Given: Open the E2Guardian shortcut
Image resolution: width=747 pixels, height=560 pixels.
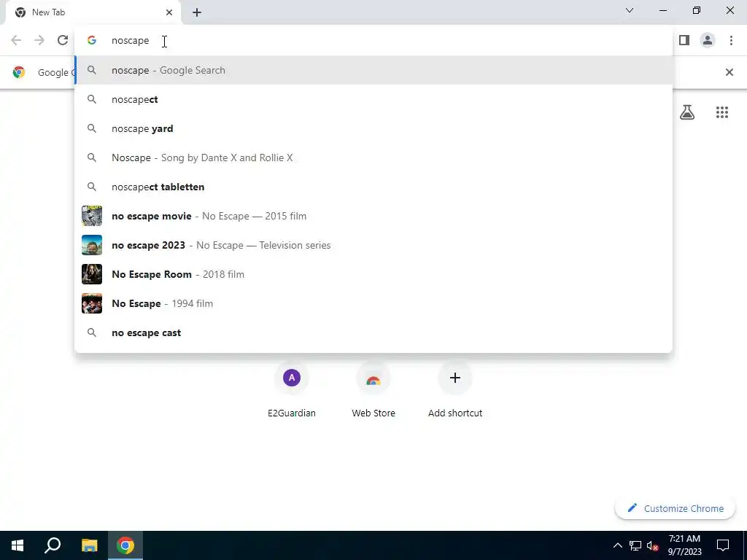Looking at the screenshot, I should [292, 391].
